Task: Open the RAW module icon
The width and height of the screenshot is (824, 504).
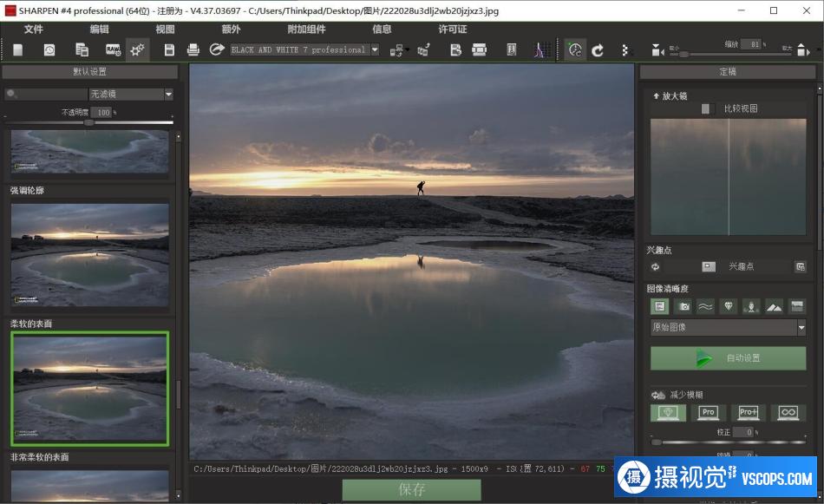Action: (x=113, y=50)
